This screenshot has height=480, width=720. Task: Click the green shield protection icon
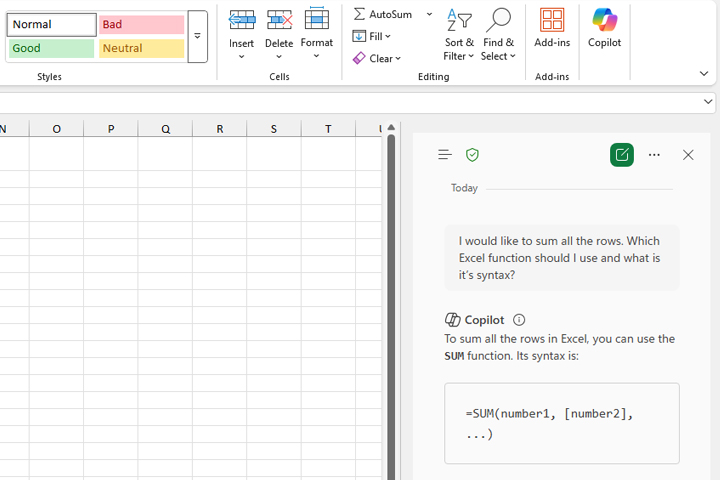[472, 155]
